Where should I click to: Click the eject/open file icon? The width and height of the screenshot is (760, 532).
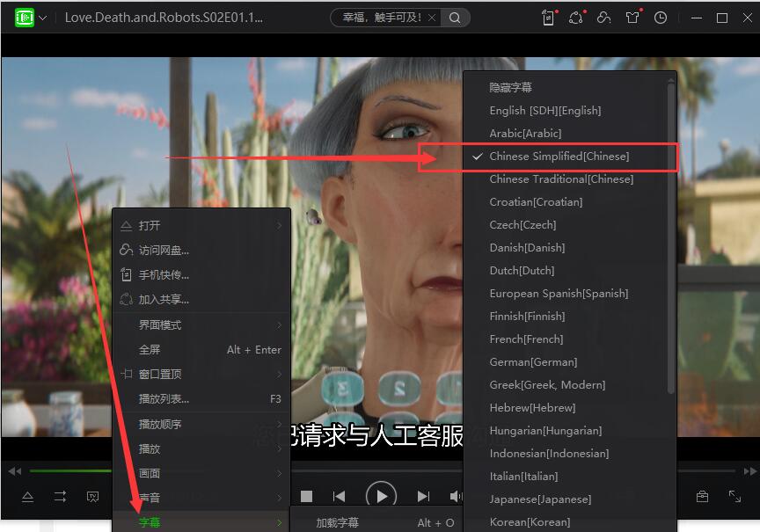27,497
